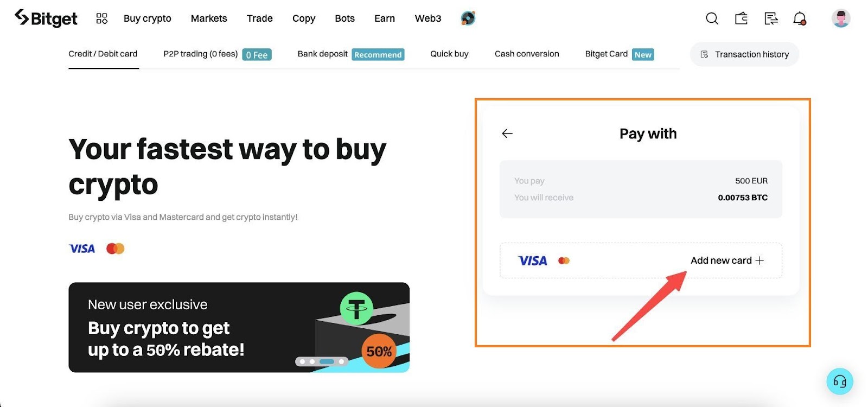Click Add new card
Screen dimensions: 868x407
pyautogui.click(x=727, y=260)
